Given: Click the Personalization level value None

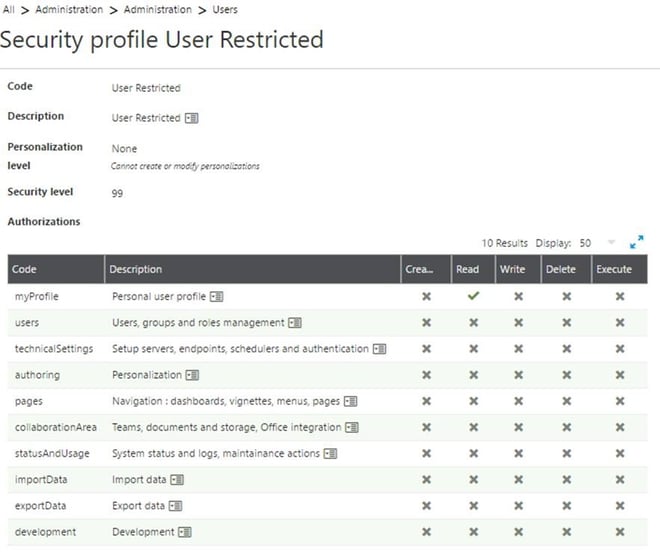Looking at the screenshot, I should 124,149.
